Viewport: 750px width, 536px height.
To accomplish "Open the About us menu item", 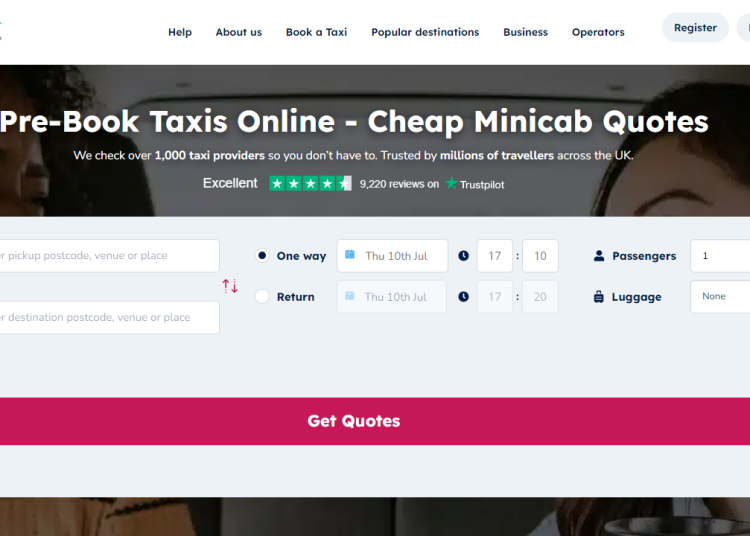I will coord(239,32).
